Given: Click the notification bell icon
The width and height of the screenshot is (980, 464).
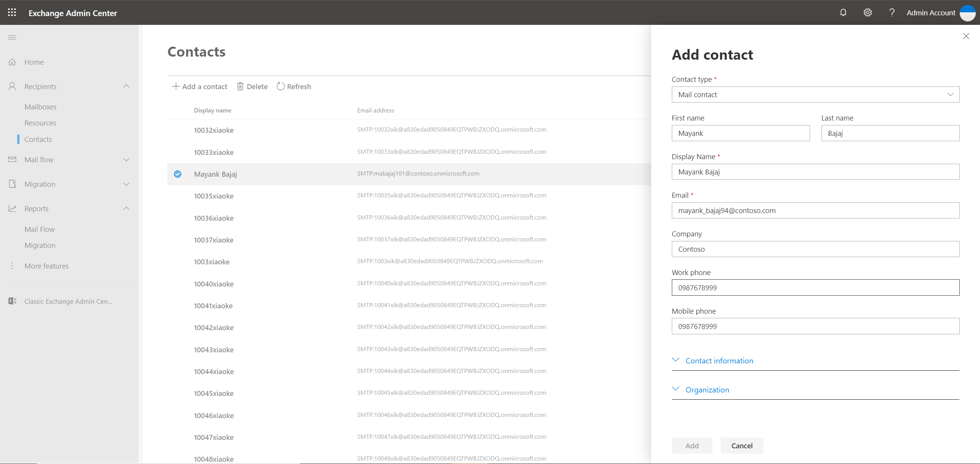Looking at the screenshot, I should point(844,12).
